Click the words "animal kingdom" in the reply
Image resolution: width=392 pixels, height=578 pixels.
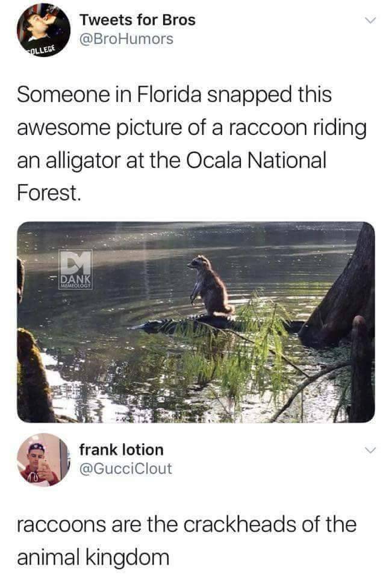pyautogui.click(x=93, y=556)
